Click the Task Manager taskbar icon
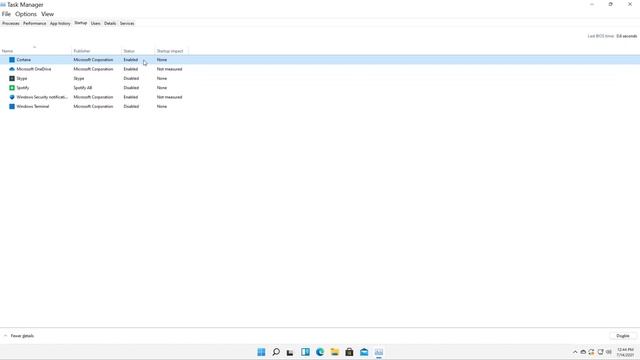The image size is (640, 360). [x=379, y=352]
